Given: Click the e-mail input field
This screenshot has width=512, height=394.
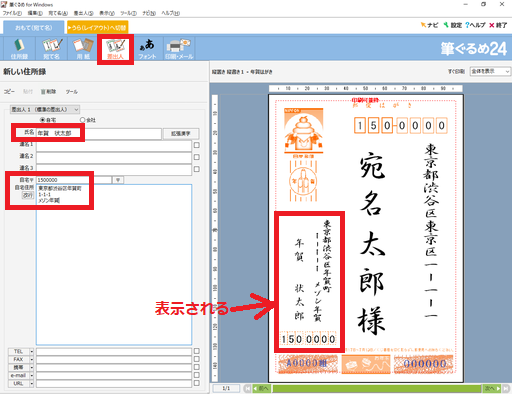Looking at the screenshot, I should (x=114, y=375).
